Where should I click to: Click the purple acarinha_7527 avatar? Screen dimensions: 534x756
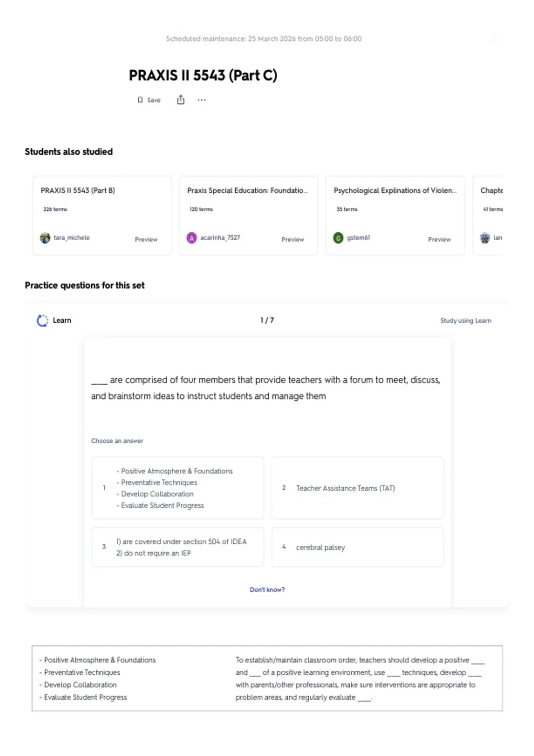[x=191, y=238]
